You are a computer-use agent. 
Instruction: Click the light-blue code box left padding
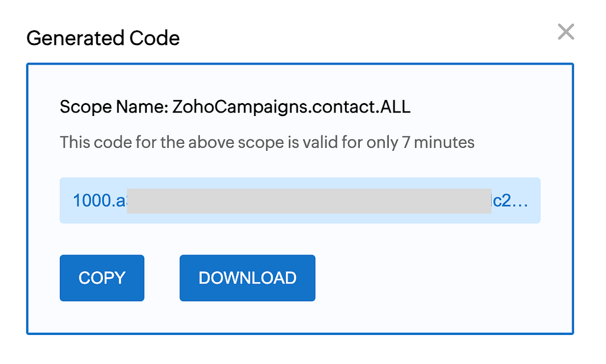[66, 201]
